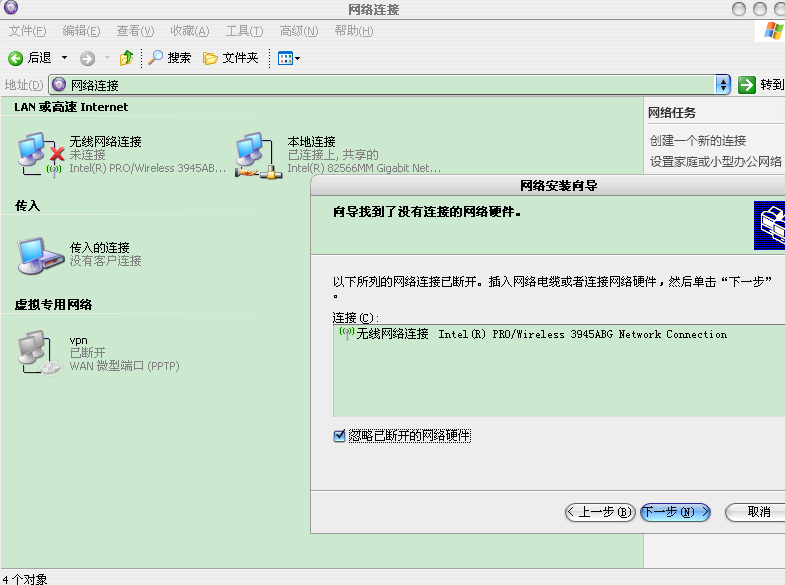
Task: Click the 无线网络连接 name label
Action: [x=105, y=142]
